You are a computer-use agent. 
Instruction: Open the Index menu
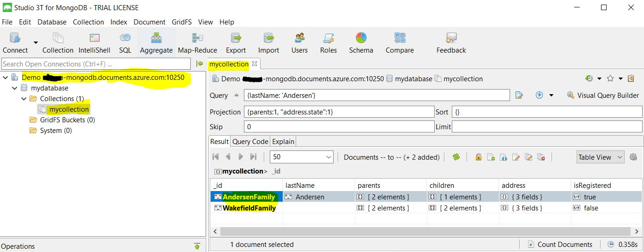[119, 22]
